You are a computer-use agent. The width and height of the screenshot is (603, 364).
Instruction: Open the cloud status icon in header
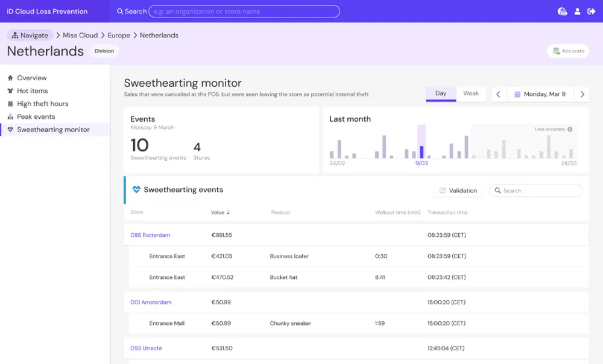click(x=562, y=11)
